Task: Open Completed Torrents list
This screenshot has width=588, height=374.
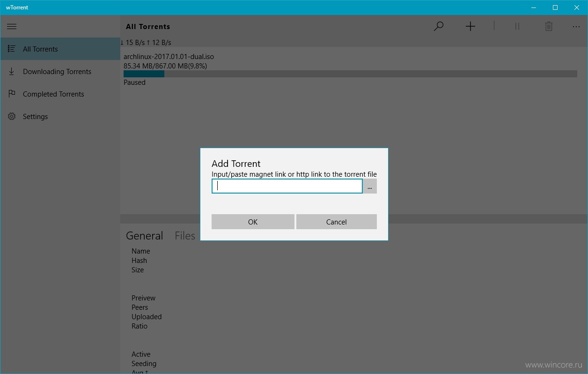Action: [60, 94]
